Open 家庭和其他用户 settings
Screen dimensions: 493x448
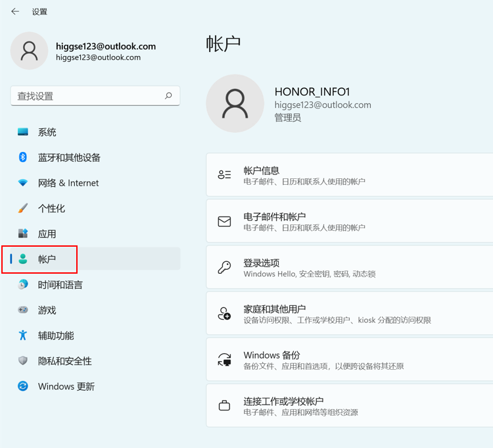point(349,313)
